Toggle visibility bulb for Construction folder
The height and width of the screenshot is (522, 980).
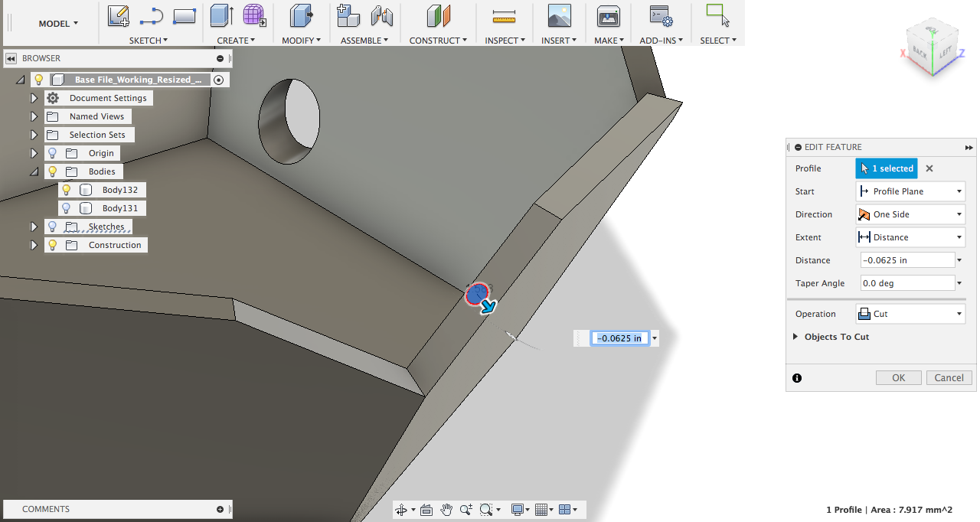coord(52,245)
